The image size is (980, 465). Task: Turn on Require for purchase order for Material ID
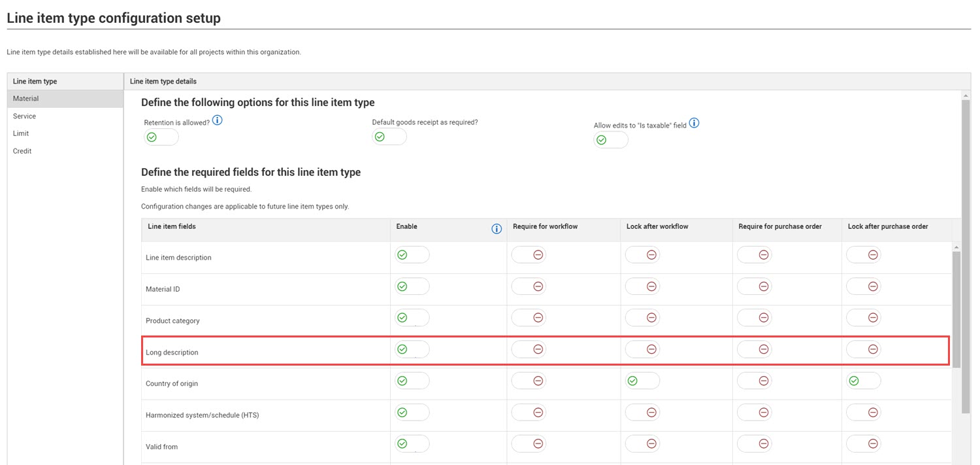pyautogui.click(x=754, y=286)
